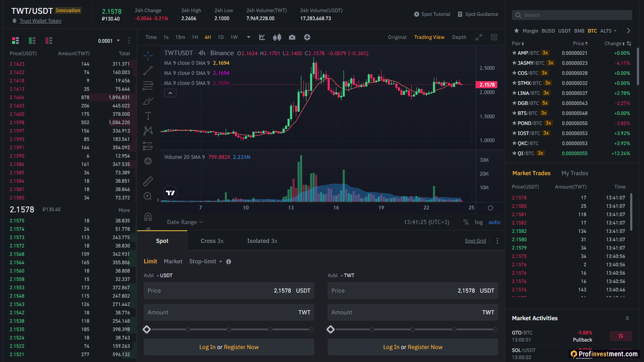644x362 pixels.
Task: Toggle favorite star for JASMY/BTC
Action: pyautogui.click(x=514, y=63)
